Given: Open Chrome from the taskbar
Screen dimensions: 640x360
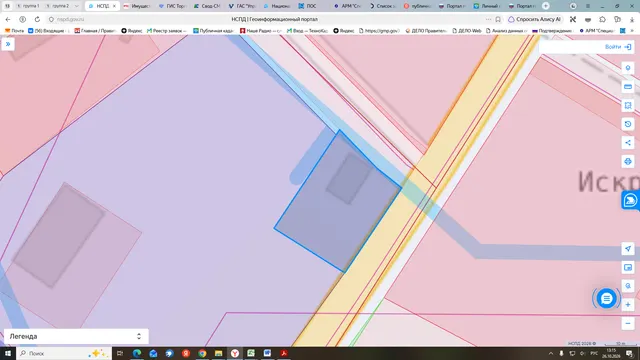Looking at the screenshot, I should coord(202,353).
